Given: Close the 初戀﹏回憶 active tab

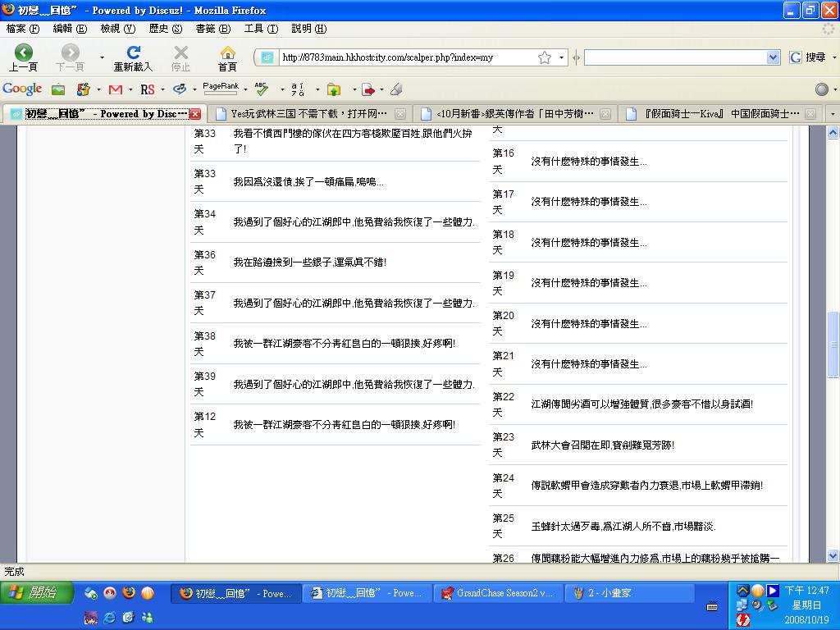Looking at the screenshot, I should coord(195,113).
